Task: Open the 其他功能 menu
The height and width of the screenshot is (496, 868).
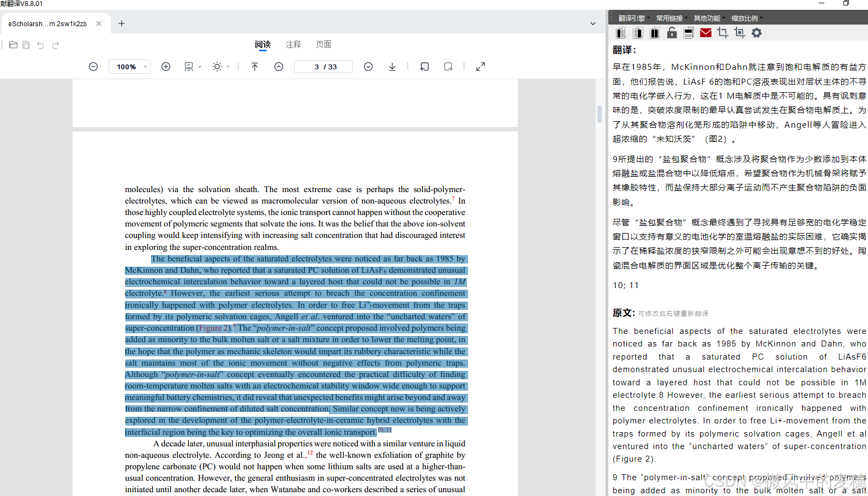Action: (709, 18)
